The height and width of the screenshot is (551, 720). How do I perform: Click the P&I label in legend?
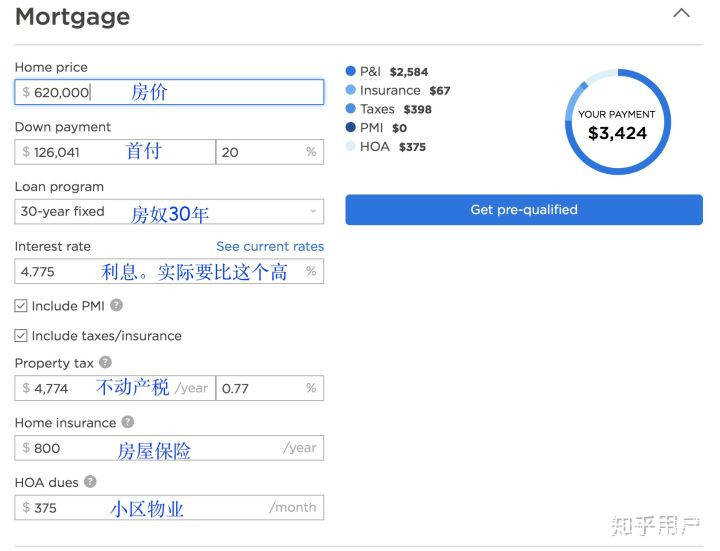370,72
